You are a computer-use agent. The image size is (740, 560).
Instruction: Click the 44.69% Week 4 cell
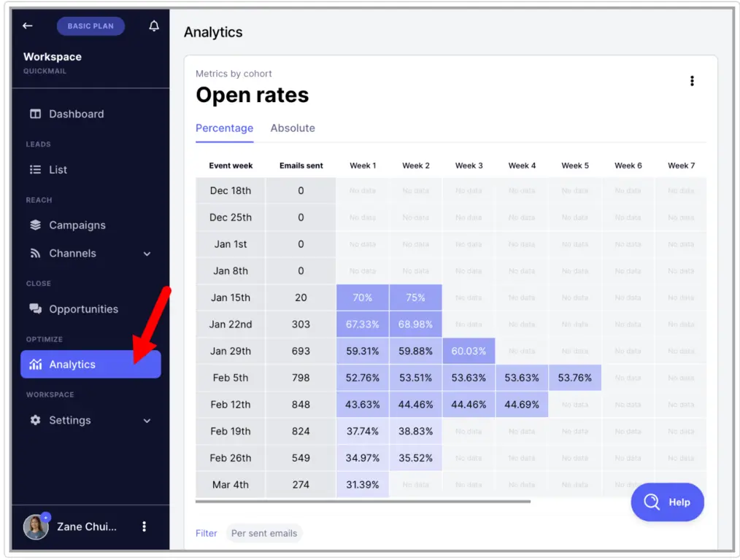(522, 405)
